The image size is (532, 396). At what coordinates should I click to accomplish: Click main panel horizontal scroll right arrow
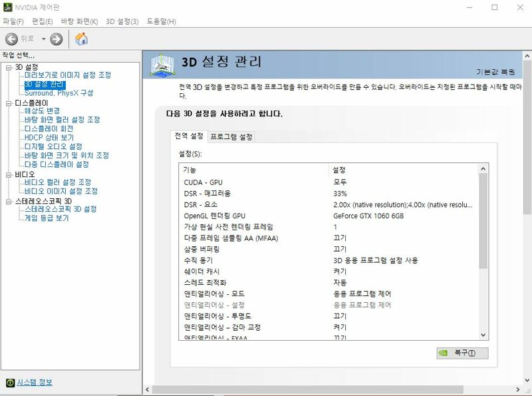(518, 389)
